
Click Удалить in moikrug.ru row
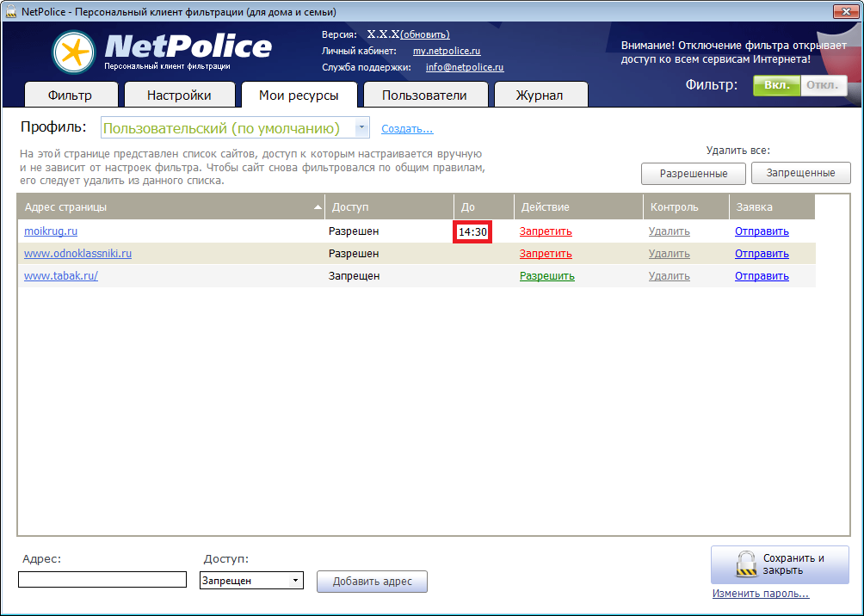click(x=669, y=231)
